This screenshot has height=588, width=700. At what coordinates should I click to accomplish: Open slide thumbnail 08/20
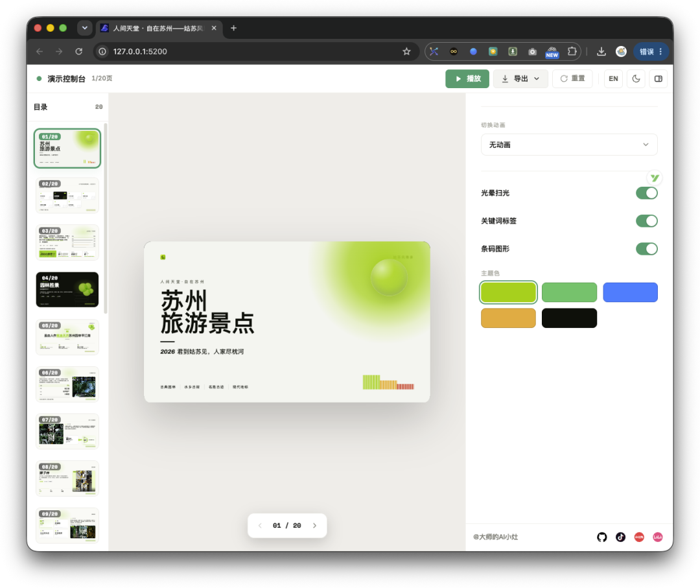(67, 478)
